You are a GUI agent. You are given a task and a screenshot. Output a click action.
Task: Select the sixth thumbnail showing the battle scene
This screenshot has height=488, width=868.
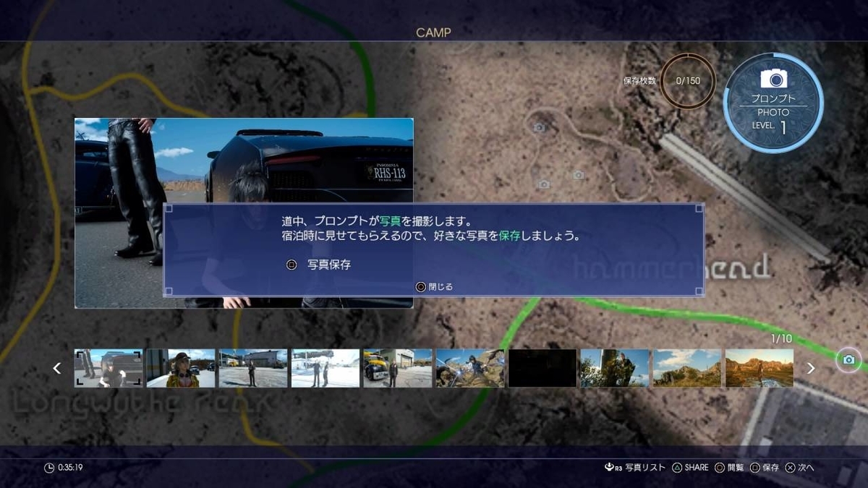pos(470,368)
